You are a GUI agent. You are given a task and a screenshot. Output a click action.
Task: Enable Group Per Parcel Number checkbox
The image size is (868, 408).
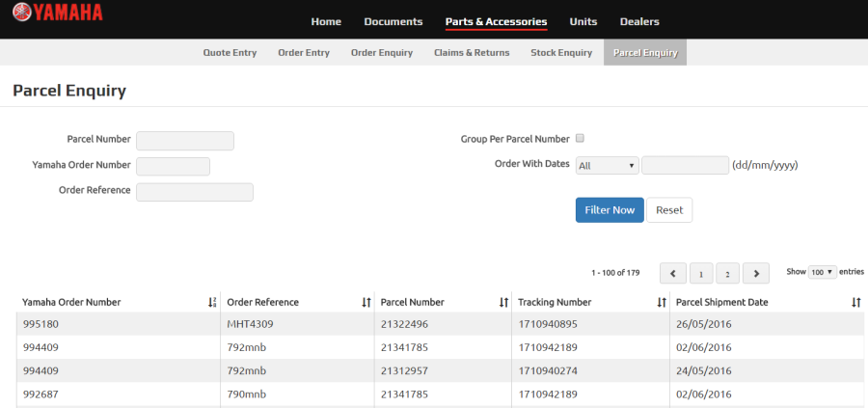click(581, 138)
